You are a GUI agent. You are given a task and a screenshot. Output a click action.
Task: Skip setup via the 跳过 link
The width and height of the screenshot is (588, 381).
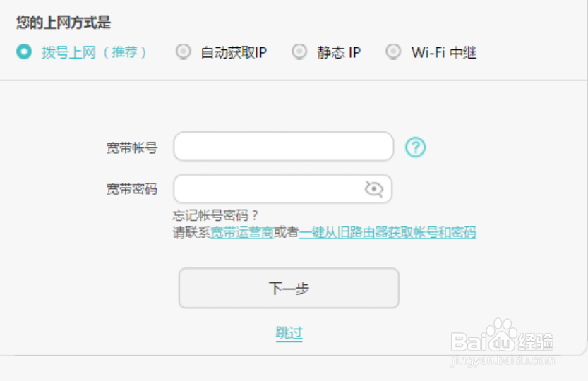(289, 333)
